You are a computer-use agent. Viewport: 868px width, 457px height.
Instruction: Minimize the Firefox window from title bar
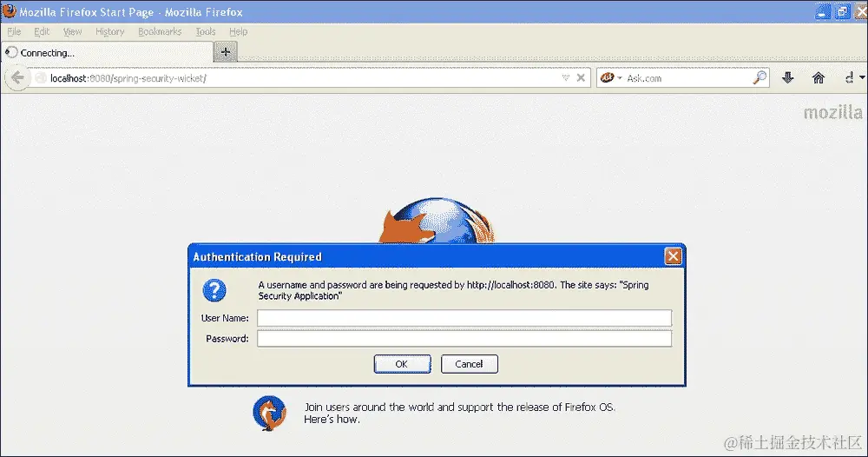(x=823, y=11)
